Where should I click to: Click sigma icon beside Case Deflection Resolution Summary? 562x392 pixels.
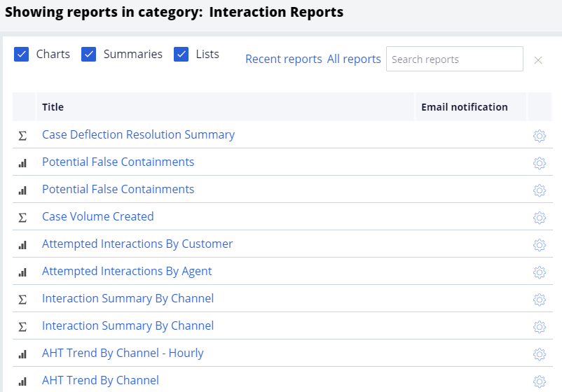(x=22, y=136)
